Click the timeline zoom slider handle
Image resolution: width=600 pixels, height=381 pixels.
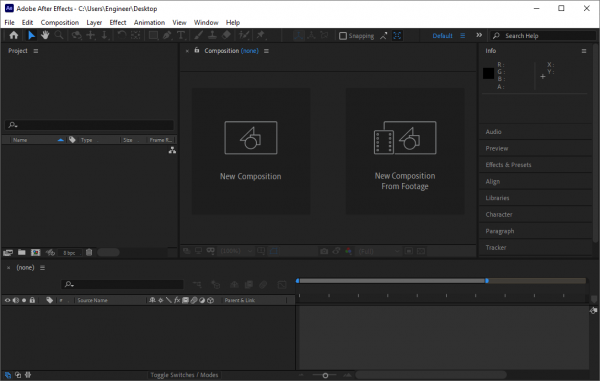pyautogui.click(x=325, y=375)
